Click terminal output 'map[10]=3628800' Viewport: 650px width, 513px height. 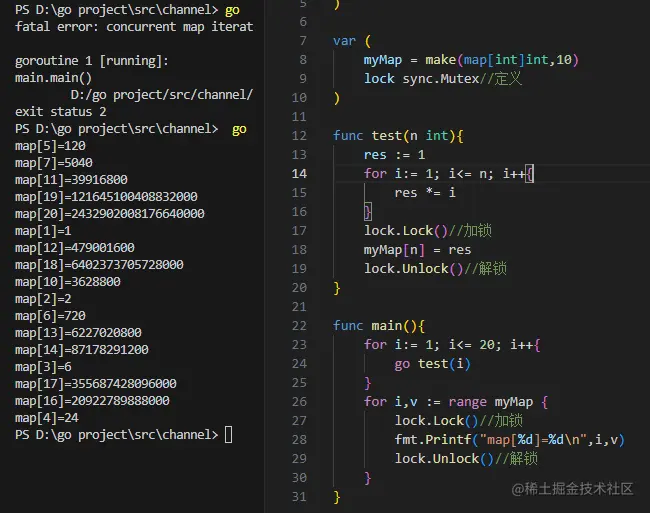[x=68, y=282]
